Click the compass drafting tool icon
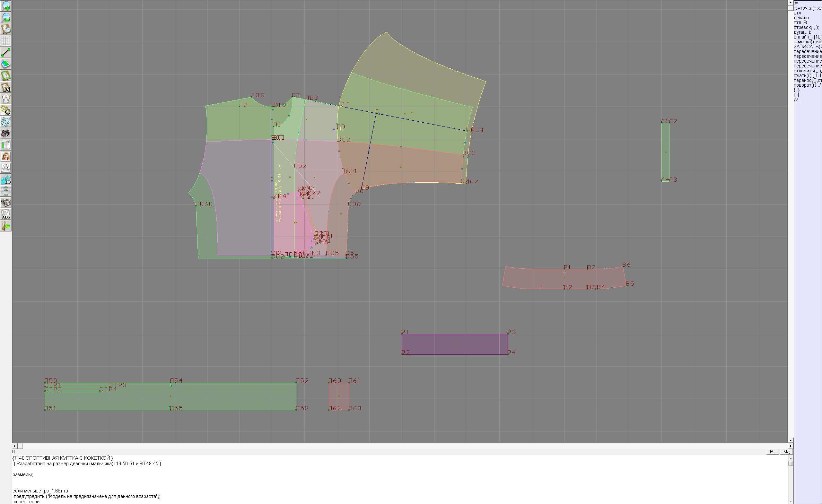 pos(6,99)
